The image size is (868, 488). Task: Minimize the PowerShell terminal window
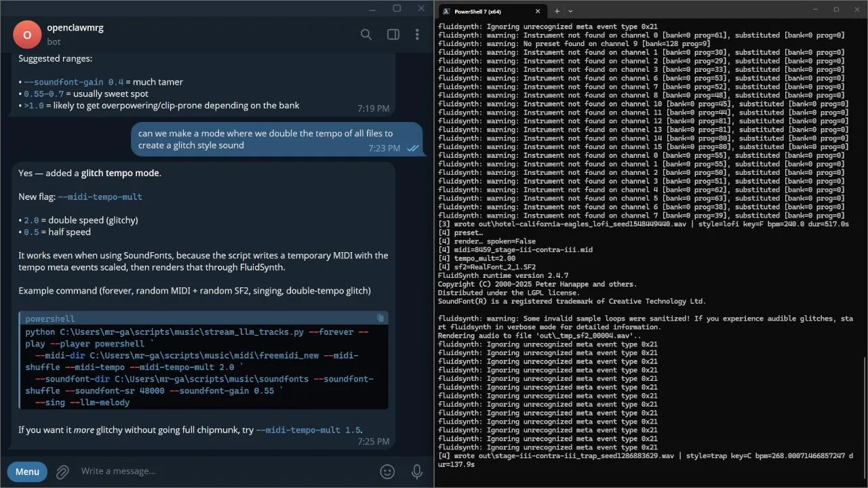point(817,9)
